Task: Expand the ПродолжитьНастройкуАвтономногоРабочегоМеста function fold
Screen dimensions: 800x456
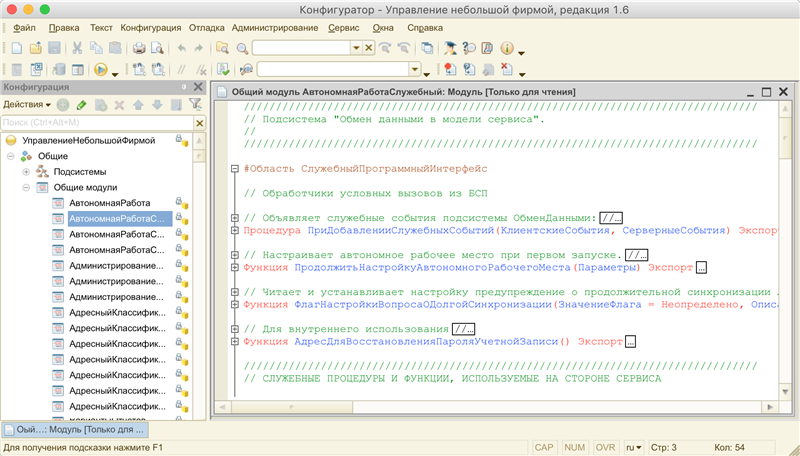Action: [235, 267]
